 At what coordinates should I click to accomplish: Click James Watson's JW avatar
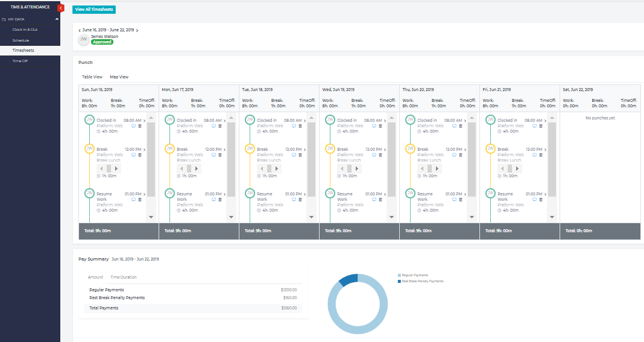coord(84,40)
